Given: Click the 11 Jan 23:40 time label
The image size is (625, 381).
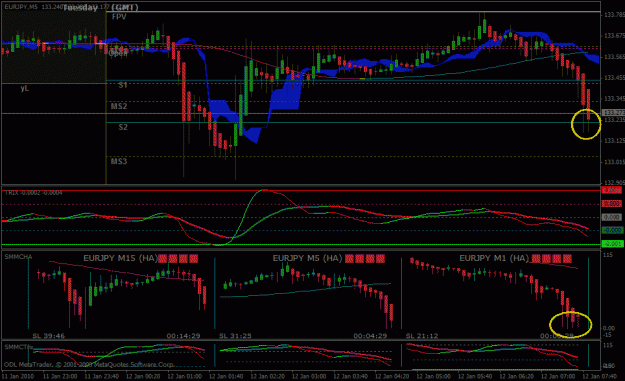Looking at the screenshot, I should tap(101, 376).
